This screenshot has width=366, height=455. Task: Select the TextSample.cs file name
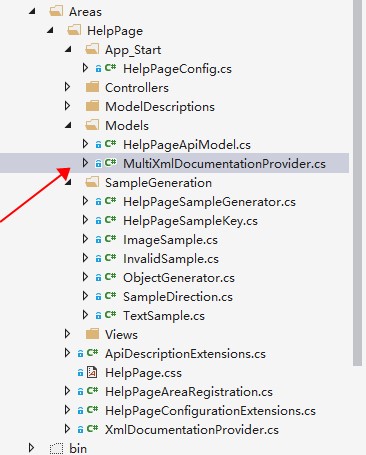164,316
